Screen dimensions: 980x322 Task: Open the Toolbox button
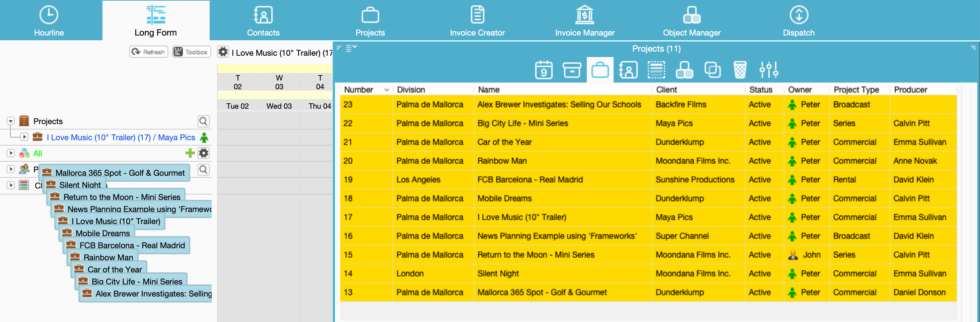(x=191, y=52)
